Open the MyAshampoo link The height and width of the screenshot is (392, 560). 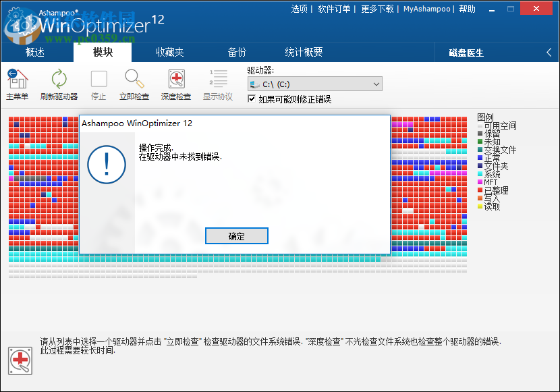point(427,8)
